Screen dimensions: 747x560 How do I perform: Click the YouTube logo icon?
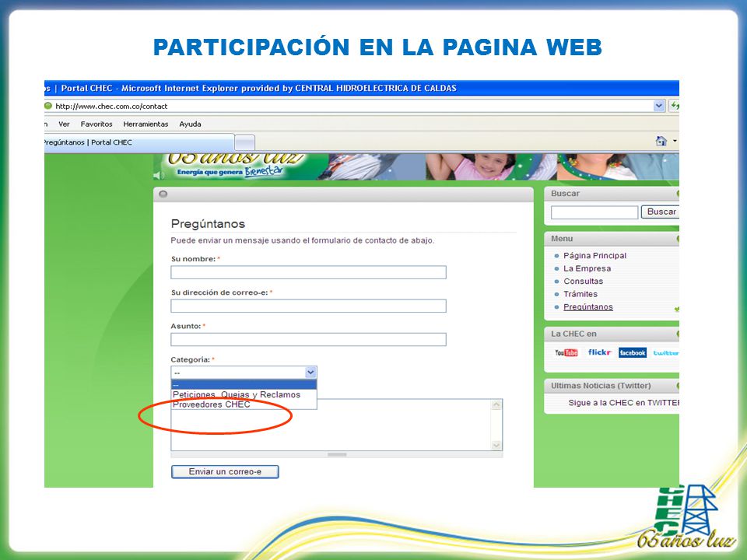[x=566, y=353]
